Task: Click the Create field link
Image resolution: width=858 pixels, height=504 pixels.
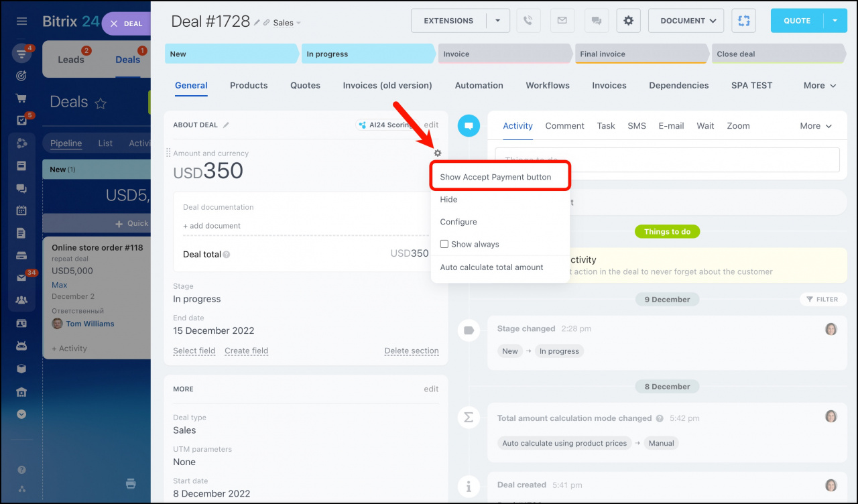Action: [x=246, y=351]
